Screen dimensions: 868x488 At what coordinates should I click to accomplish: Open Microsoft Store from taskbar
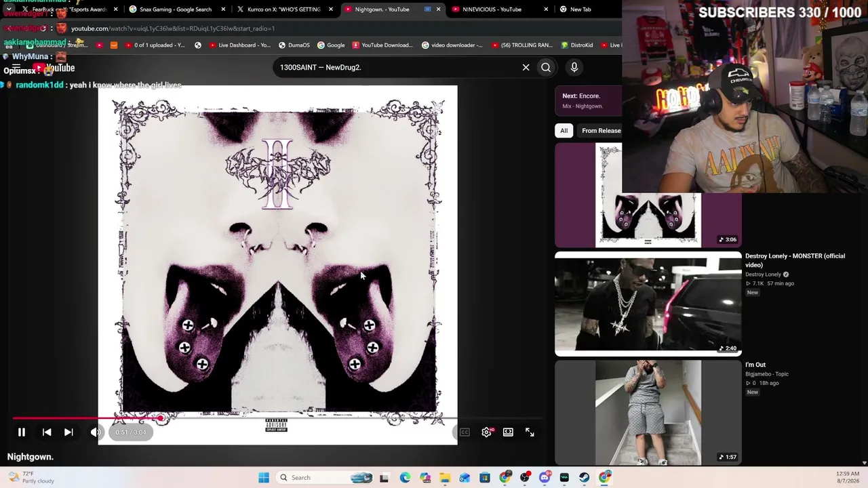coord(485,478)
